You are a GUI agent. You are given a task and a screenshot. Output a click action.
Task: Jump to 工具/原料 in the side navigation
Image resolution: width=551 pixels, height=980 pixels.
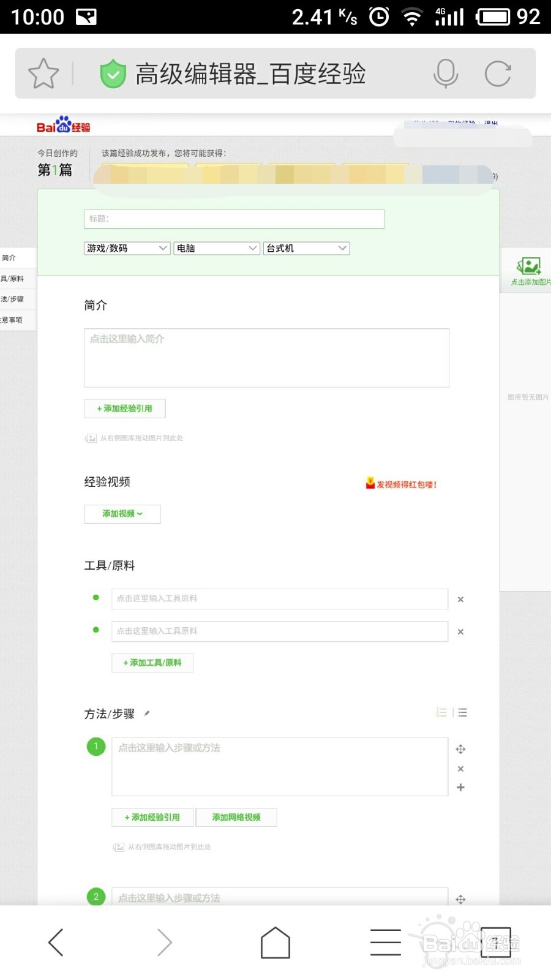tap(17, 279)
